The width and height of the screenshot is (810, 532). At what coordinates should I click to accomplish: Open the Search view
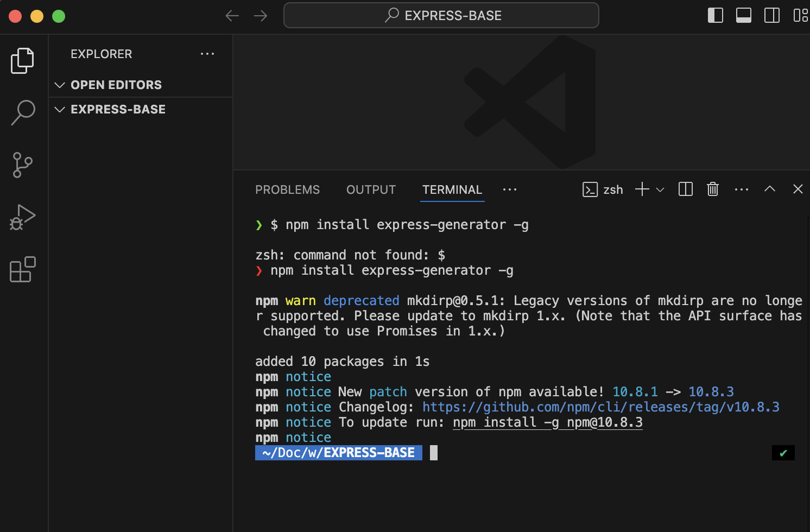(x=23, y=113)
